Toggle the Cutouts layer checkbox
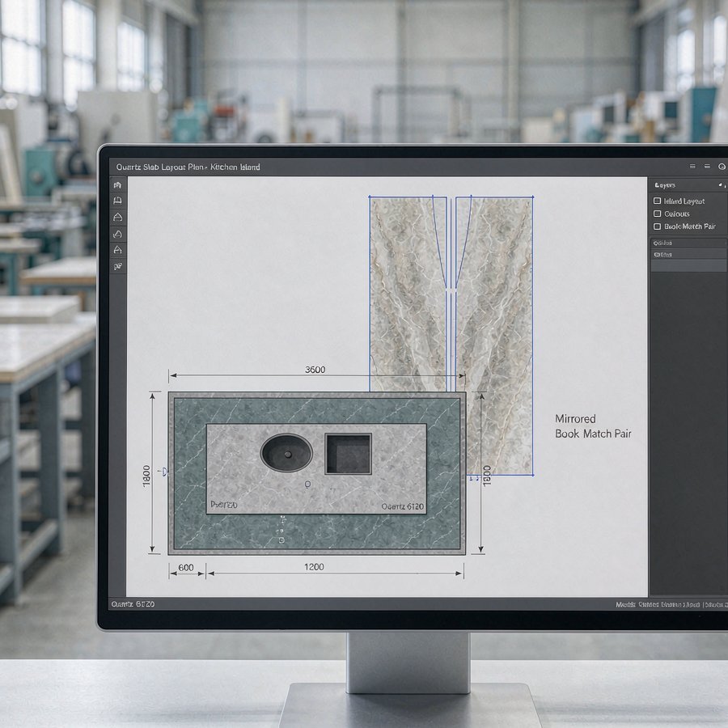 pyautogui.click(x=657, y=214)
